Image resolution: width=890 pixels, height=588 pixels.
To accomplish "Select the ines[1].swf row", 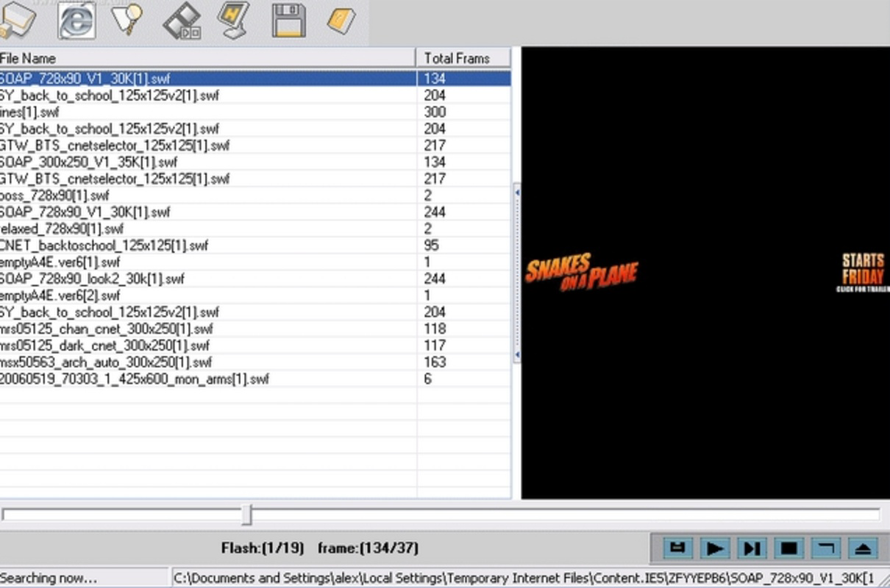I will (255, 112).
